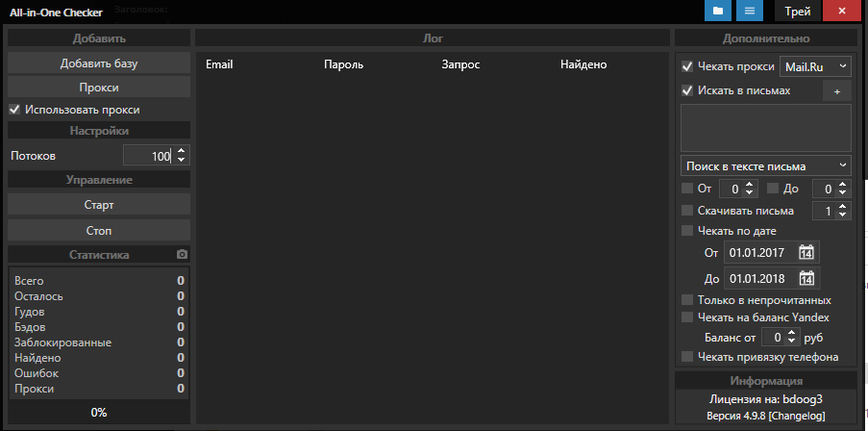Click the red close X button
Screen dimensions: 868x431
[842, 12]
